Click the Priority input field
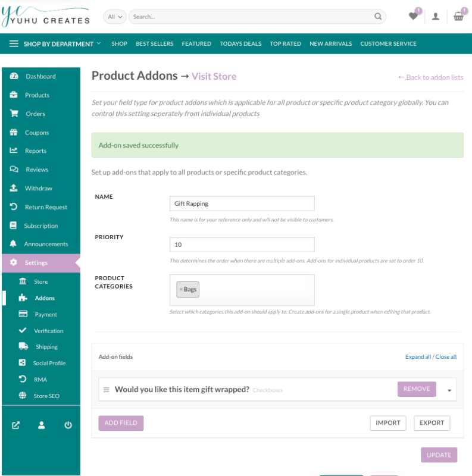 (242, 245)
